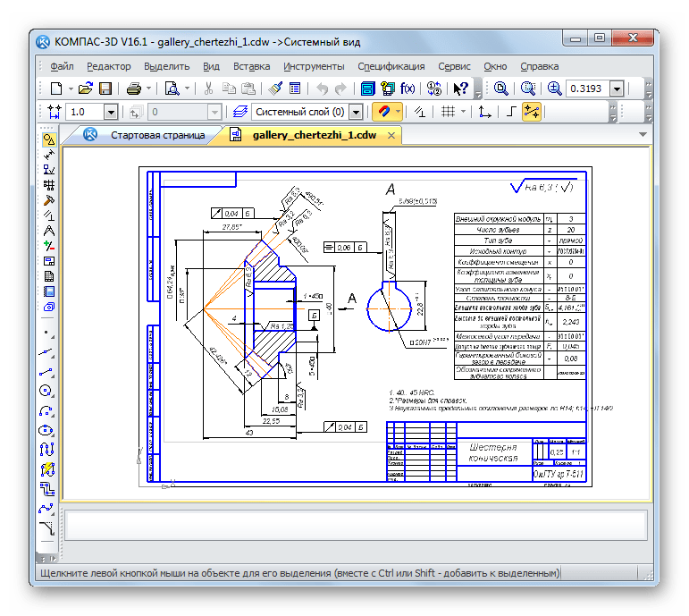The image size is (689, 616).
Task: Select the local coordinate system icon
Action: click(x=484, y=112)
